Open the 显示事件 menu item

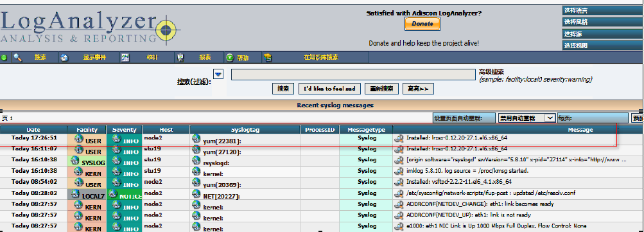[94, 58]
